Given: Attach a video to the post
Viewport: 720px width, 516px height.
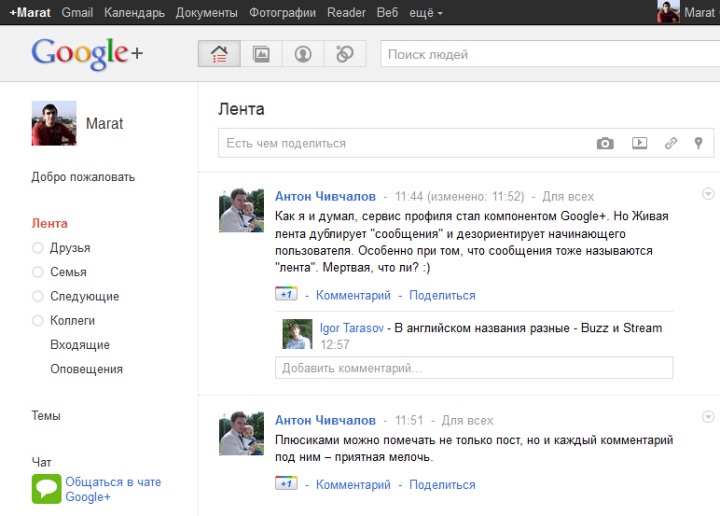Looking at the screenshot, I should (639, 143).
